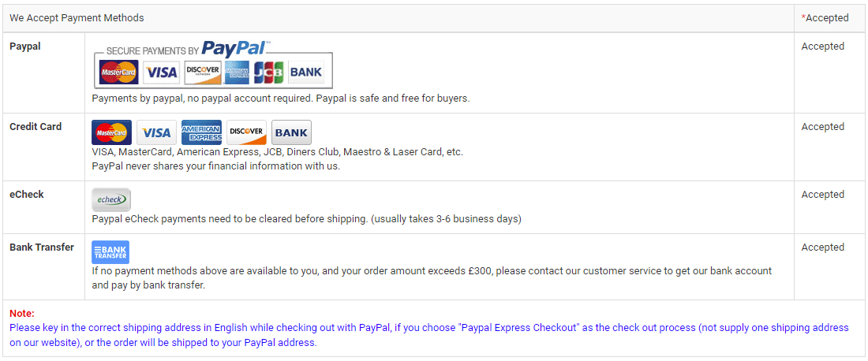Image resolution: width=868 pixels, height=361 pixels.
Task: Select the MasterCard icon in the Credit Card row
Action: tap(111, 132)
